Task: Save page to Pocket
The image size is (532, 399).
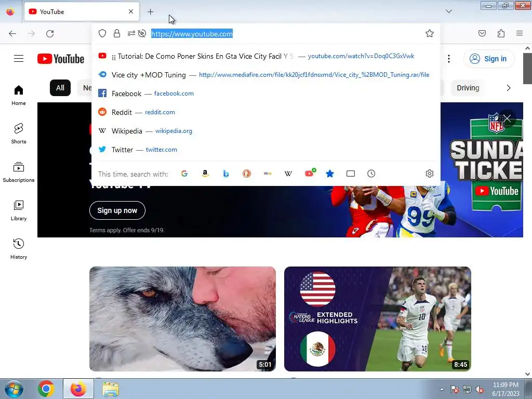Action: (x=482, y=33)
